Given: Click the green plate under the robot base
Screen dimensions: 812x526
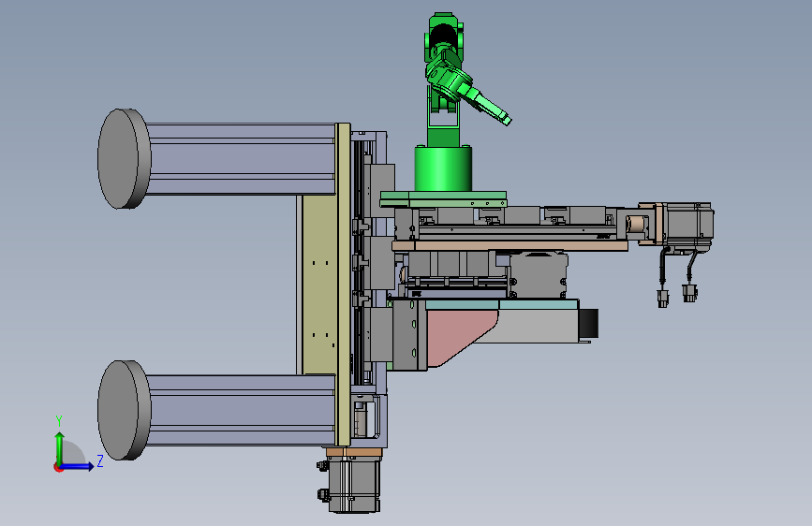Looking at the screenshot, I should pos(443,198).
